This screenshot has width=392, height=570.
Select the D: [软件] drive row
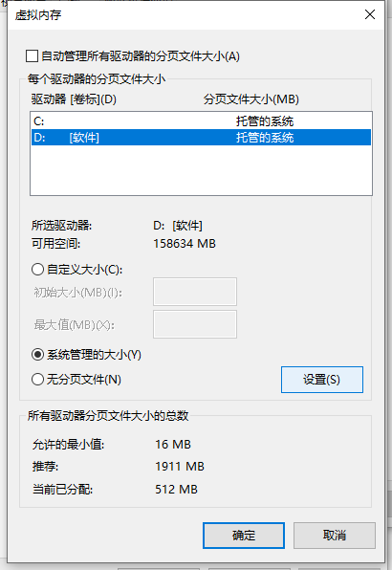pos(201,138)
